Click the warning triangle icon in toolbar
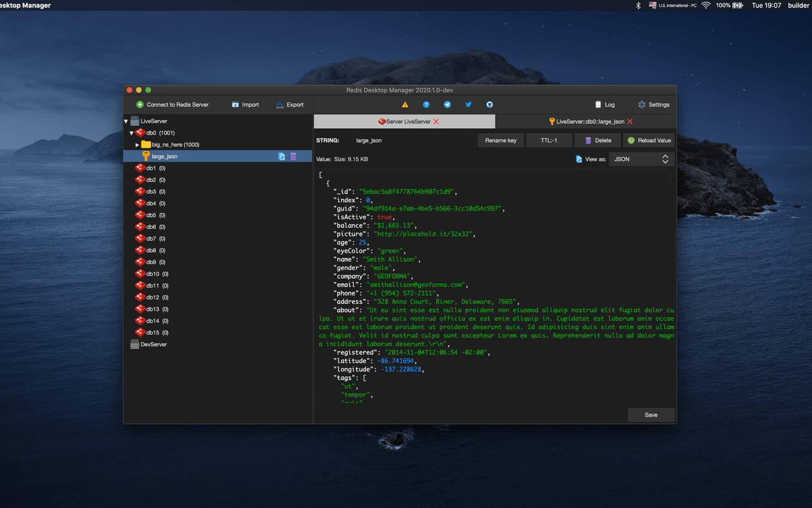Viewport: 812px width, 508px height. tap(405, 105)
